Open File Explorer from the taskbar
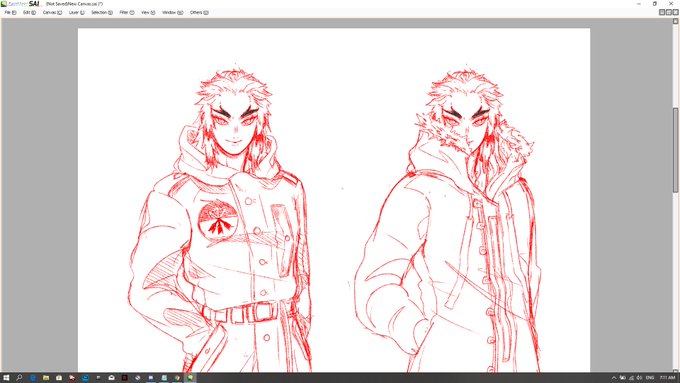Viewport: 680px width, 383px height. click(46, 378)
